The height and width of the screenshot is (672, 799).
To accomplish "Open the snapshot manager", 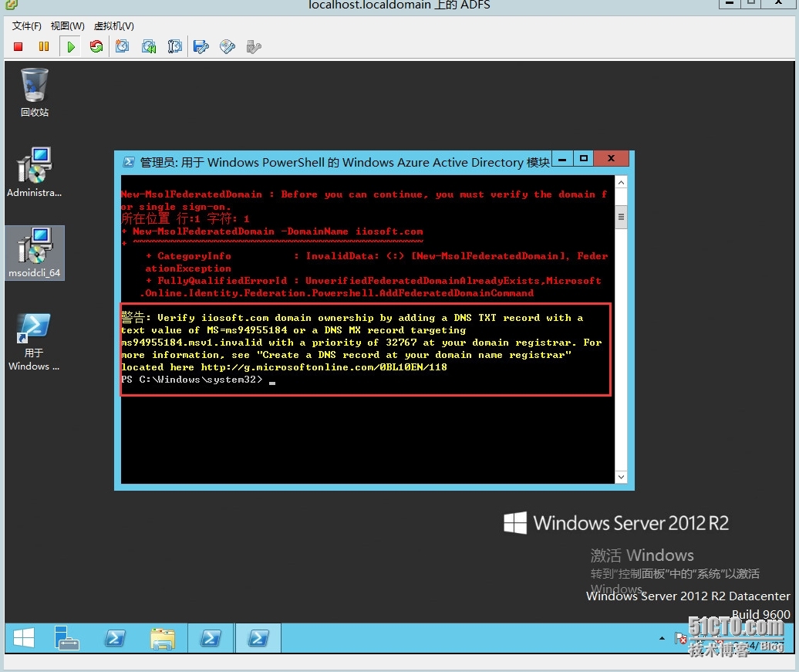I will click(x=175, y=47).
